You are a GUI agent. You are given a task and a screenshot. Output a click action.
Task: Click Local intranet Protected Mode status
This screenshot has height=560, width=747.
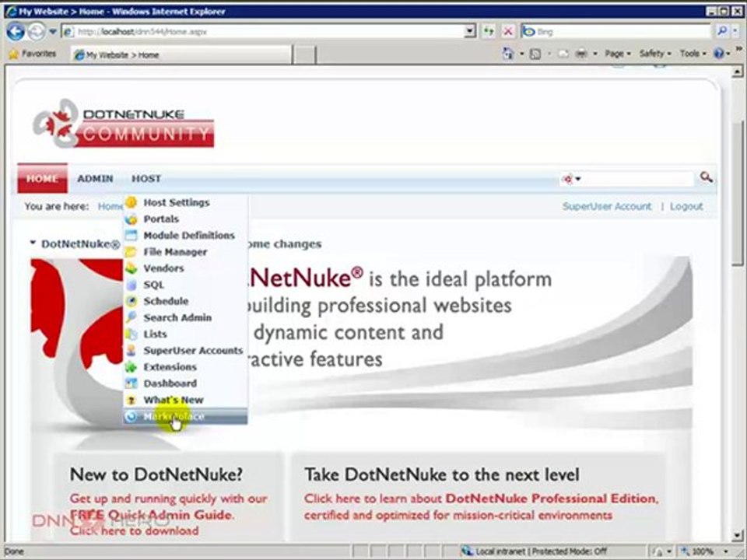pos(535,551)
